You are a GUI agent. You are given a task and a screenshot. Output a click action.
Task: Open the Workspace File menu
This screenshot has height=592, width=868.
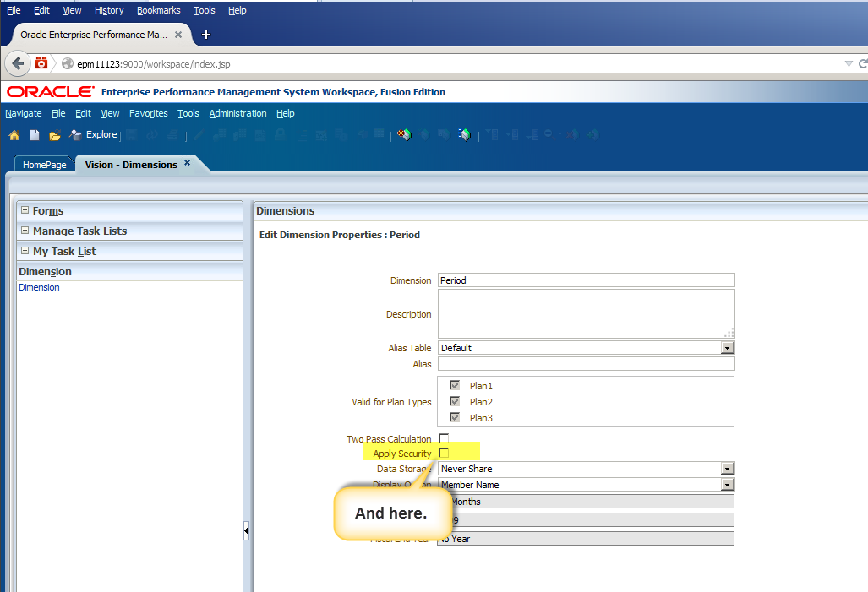click(58, 113)
